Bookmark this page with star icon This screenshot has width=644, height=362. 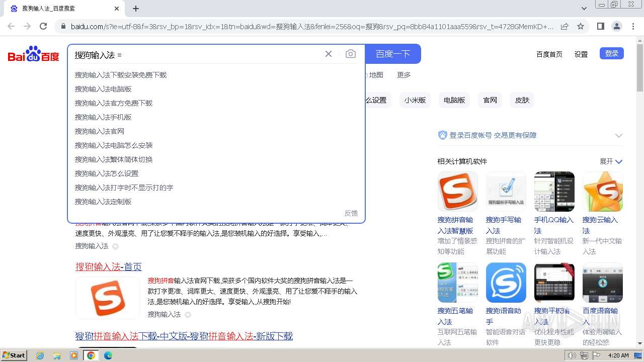581,26
